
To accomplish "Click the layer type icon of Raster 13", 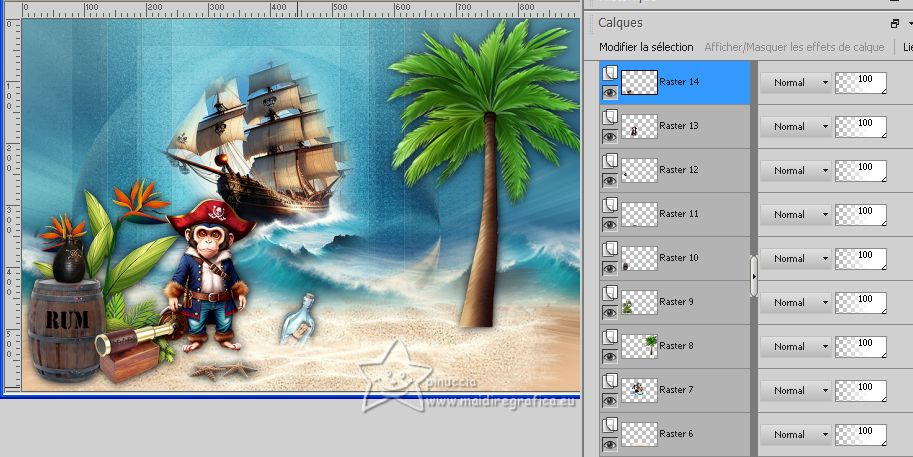I will point(609,118).
